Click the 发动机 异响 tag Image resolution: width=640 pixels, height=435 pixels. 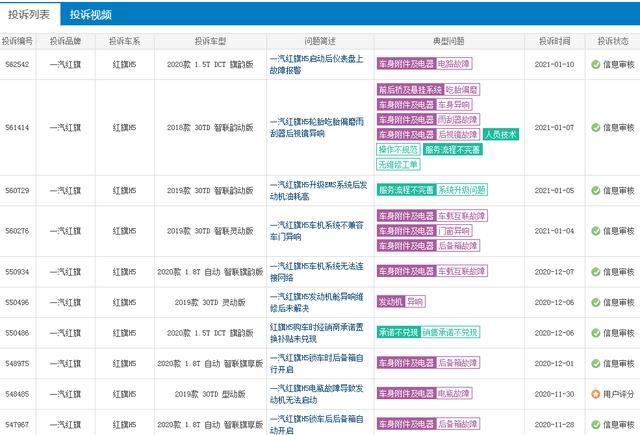[x=401, y=302]
